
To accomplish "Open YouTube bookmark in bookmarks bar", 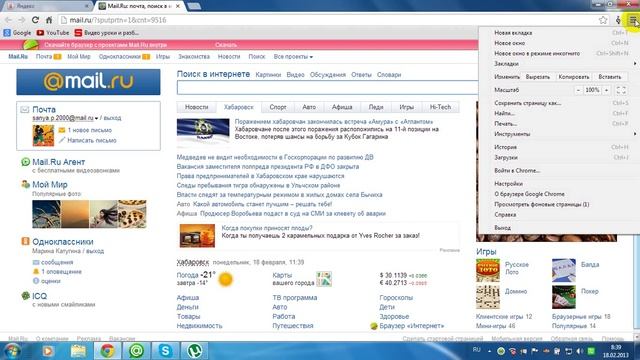I will click(53, 33).
